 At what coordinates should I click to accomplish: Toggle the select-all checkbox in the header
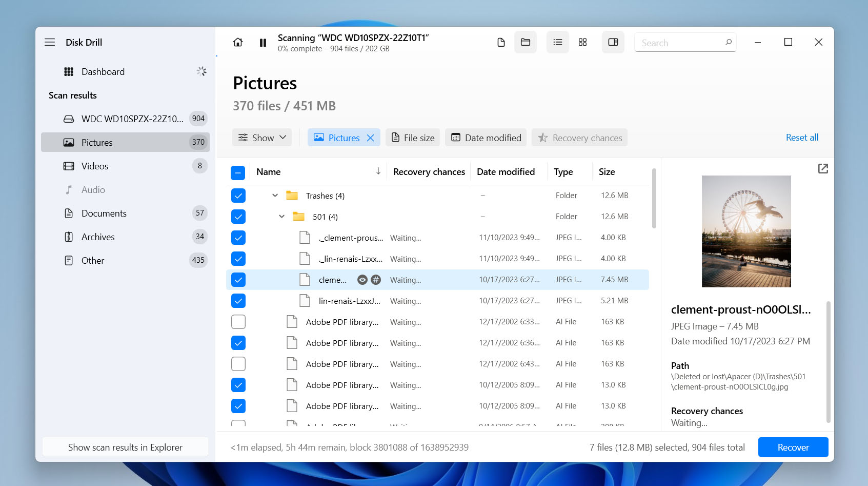pyautogui.click(x=238, y=172)
